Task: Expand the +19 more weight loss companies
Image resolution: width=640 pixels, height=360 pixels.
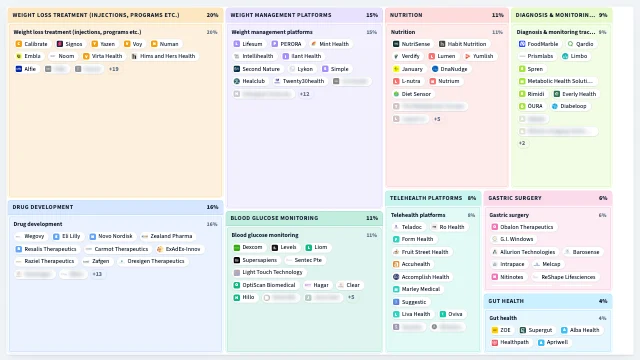Action: click(x=113, y=69)
